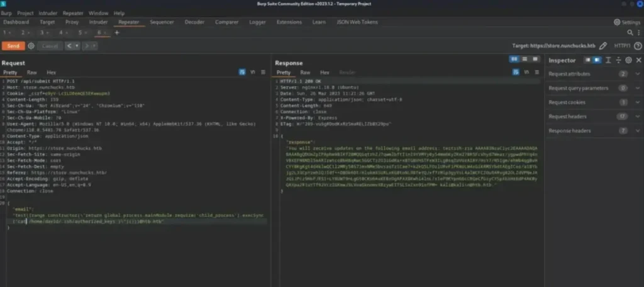Switch to the Decoder tab
The width and height of the screenshot is (644, 287).
[194, 22]
